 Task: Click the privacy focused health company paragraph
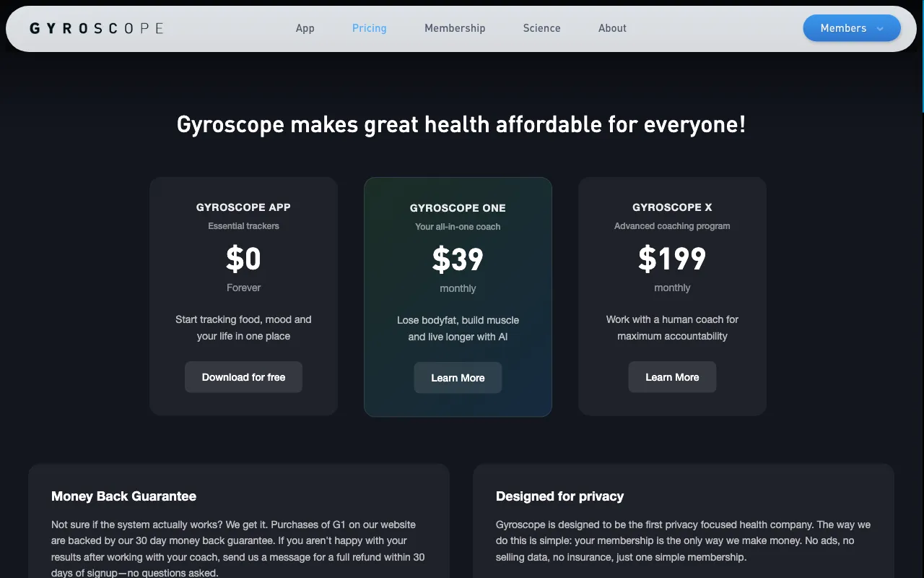point(683,540)
